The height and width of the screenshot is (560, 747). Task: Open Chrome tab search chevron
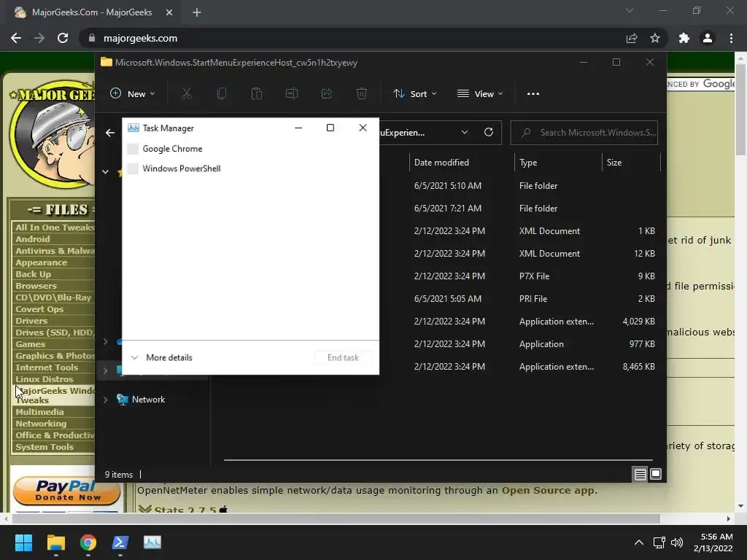(630, 10)
